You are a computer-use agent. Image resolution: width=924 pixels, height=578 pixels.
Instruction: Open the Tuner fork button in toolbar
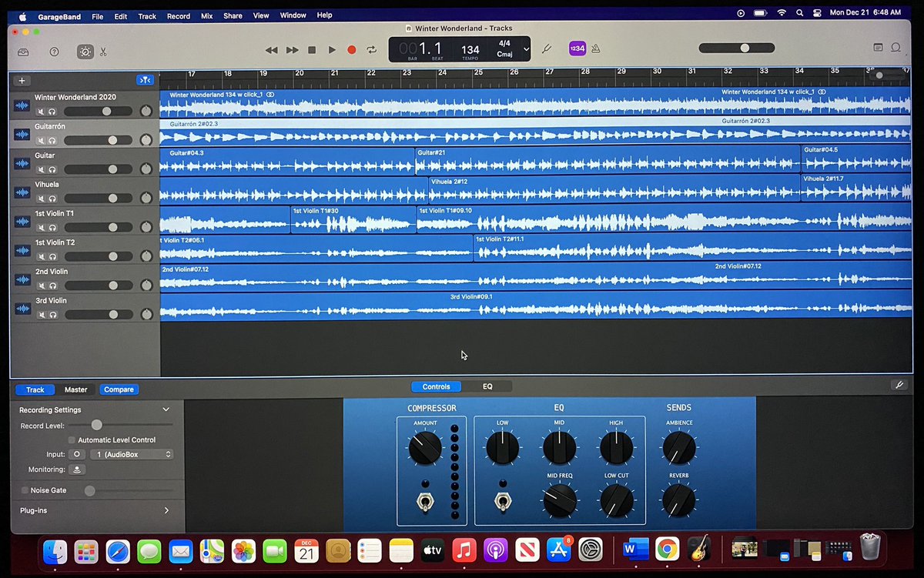[547, 49]
